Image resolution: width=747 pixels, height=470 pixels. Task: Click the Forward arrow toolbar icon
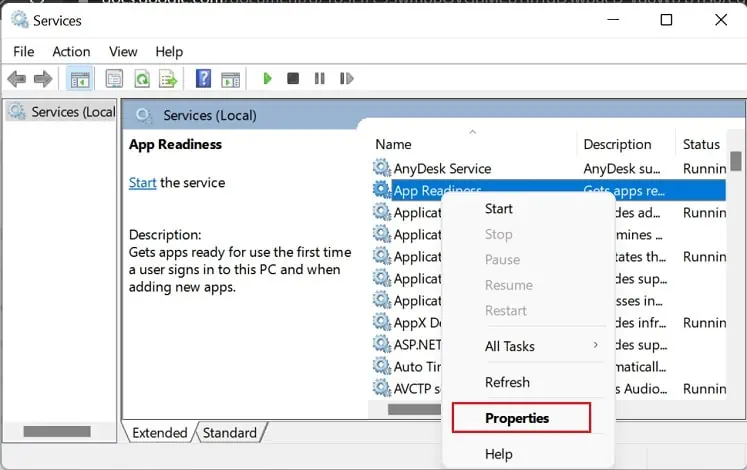coord(43,79)
